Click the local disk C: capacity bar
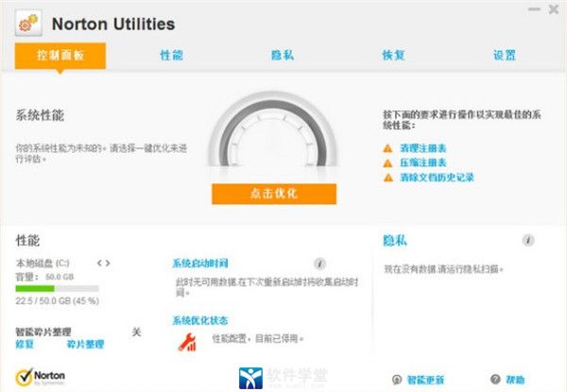Viewport: 567px width, 392px height. 57,288
